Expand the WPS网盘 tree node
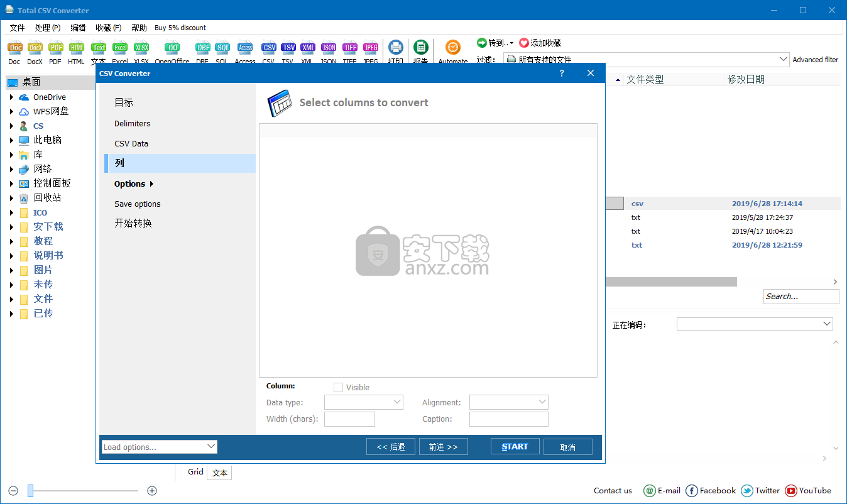Image resolution: width=847 pixels, height=504 pixels. point(11,112)
